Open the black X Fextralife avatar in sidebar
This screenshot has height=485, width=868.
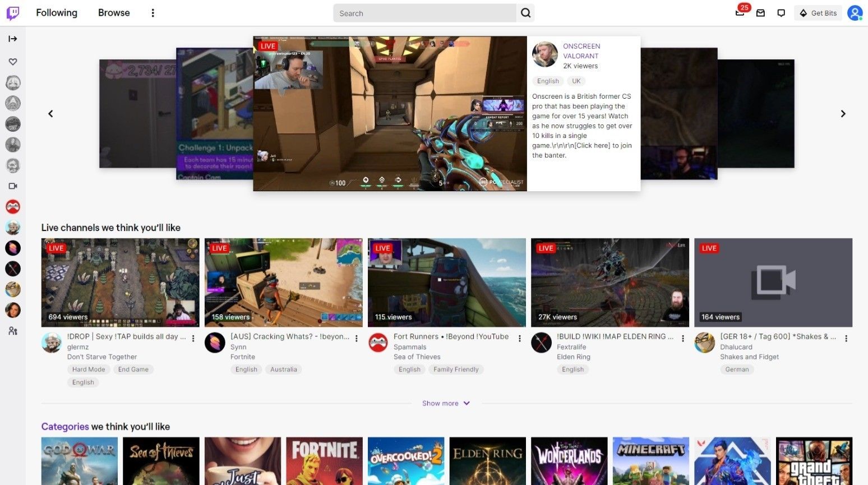pyautogui.click(x=13, y=269)
